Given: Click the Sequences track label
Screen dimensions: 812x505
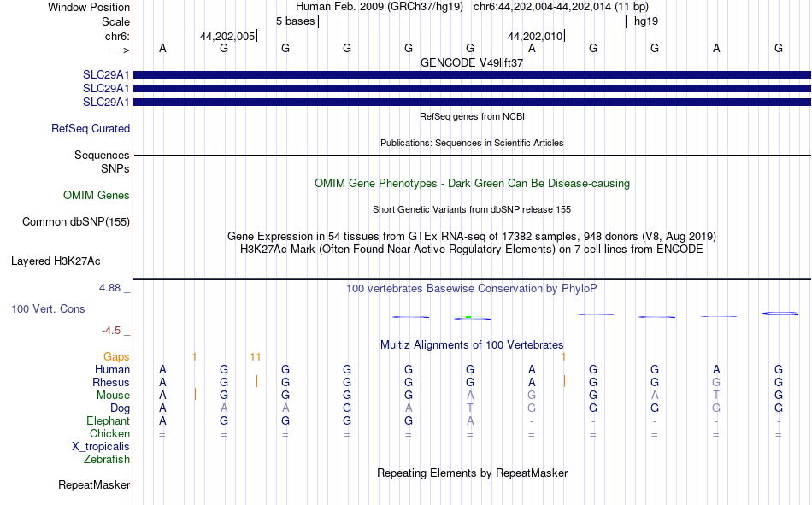Looking at the screenshot, I should tap(102, 155).
